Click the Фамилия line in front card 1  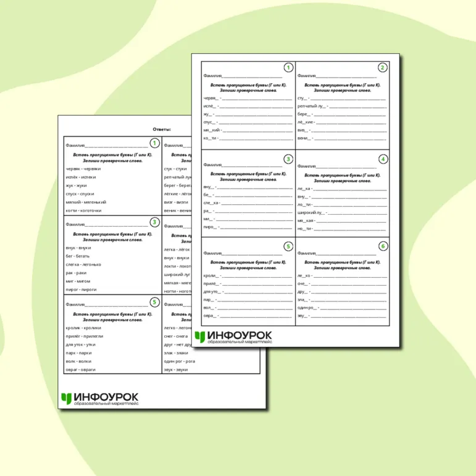pyautogui.click(x=243, y=75)
